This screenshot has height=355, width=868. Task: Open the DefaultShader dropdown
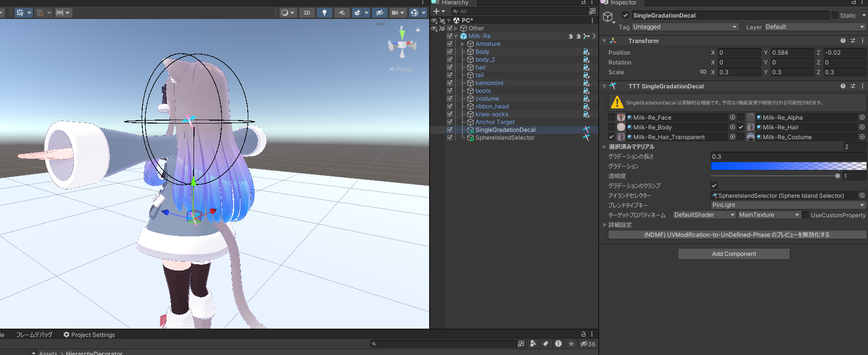coord(704,215)
